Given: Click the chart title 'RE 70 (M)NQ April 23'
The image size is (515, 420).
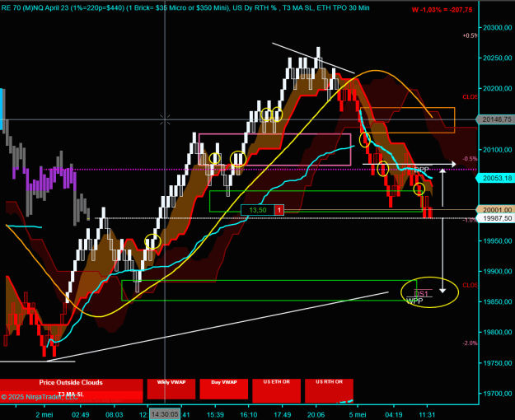Looking at the screenshot, I should coord(35,7).
